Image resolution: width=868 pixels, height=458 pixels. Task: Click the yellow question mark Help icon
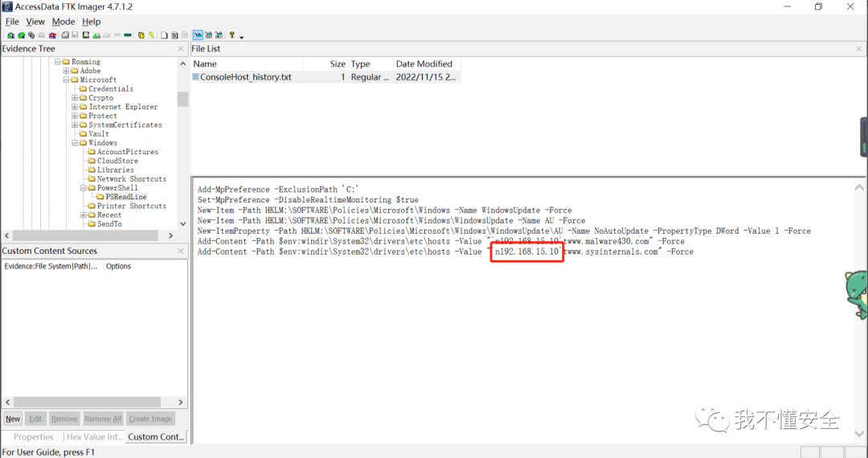pos(232,35)
